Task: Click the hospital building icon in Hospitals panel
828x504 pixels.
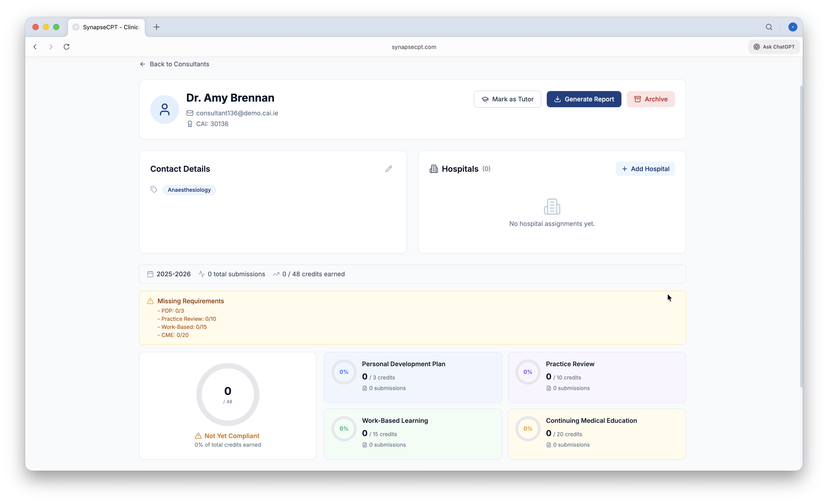Action: pyautogui.click(x=434, y=169)
